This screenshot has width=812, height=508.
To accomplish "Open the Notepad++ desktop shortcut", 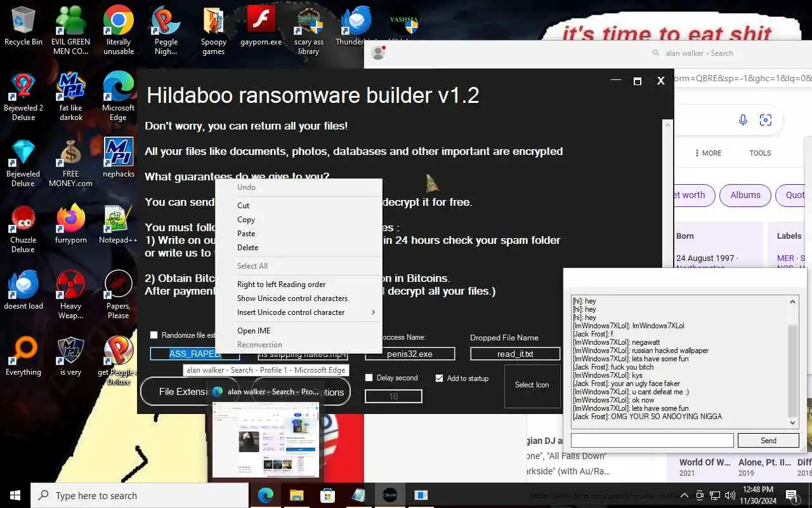I will pyautogui.click(x=119, y=224).
